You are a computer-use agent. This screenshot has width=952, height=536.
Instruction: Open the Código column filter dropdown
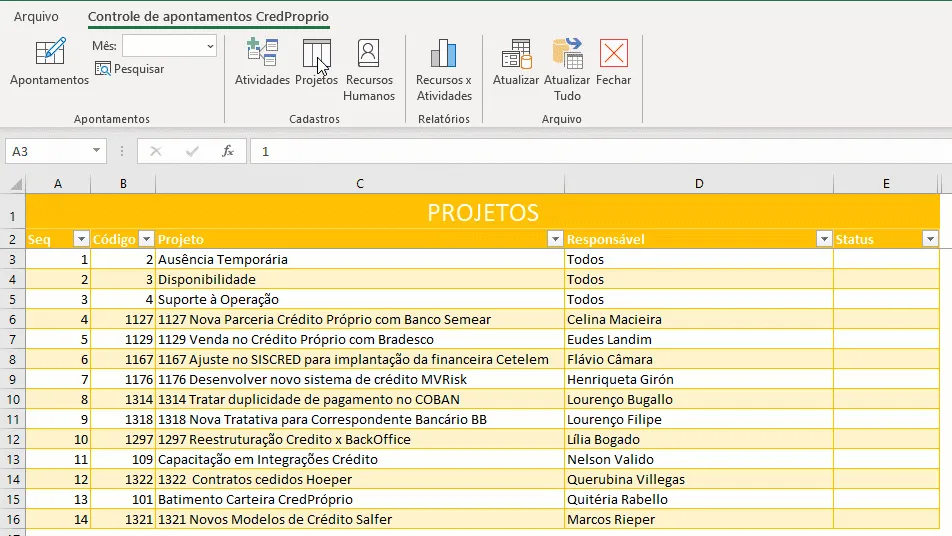coord(146,239)
